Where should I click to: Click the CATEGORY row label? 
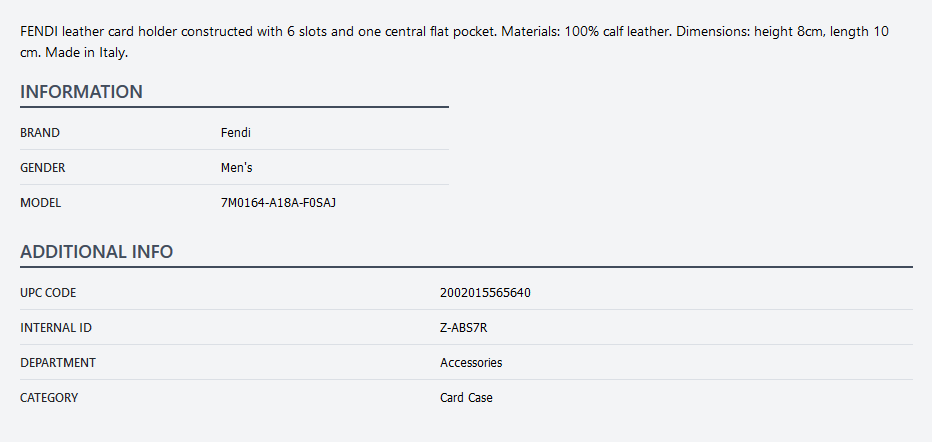tap(49, 398)
